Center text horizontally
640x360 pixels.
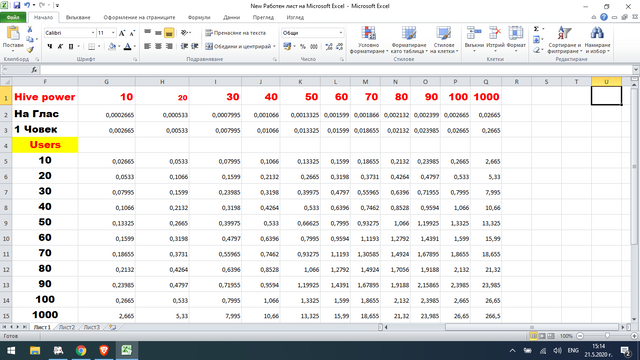point(158,47)
